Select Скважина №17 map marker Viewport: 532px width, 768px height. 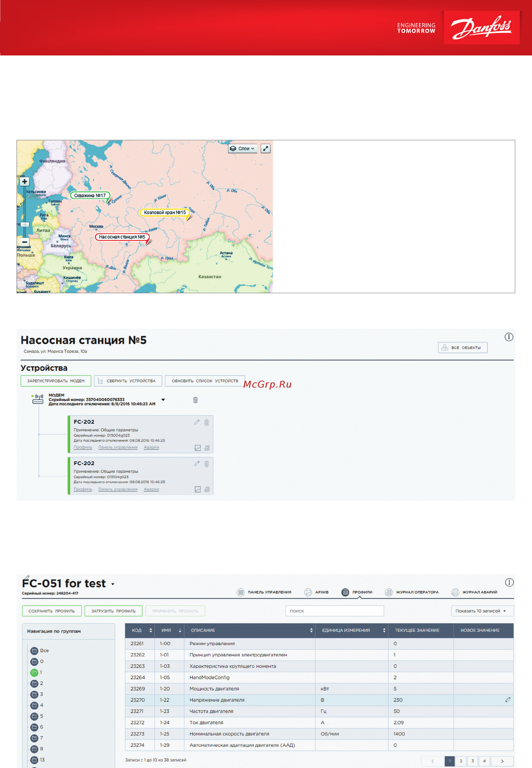(90, 196)
